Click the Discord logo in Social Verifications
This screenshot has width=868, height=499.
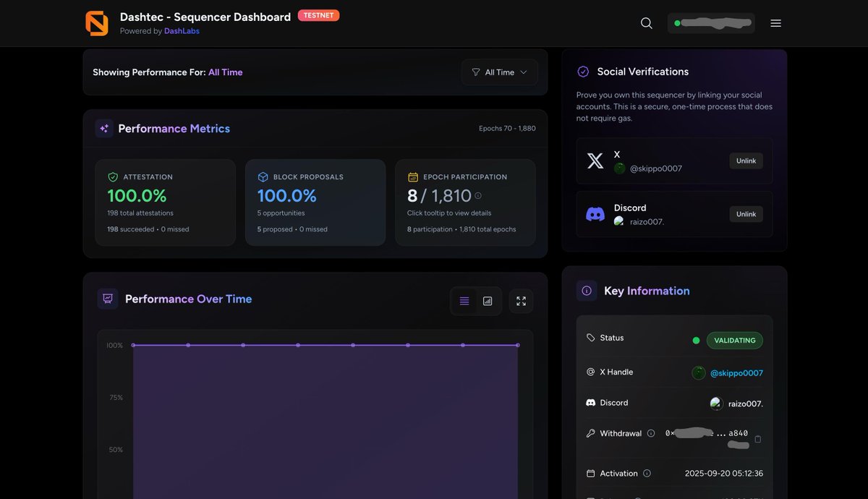pyautogui.click(x=595, y=214)
